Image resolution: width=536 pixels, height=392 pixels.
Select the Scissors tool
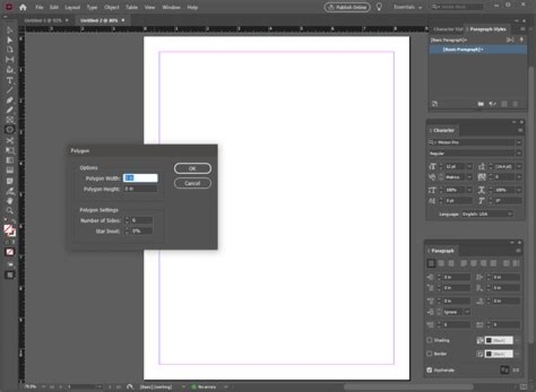pyautogui.click(x=10, y=141)
